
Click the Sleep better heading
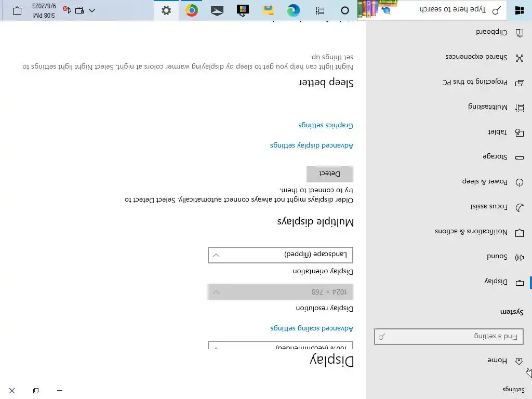coord(326,83)
